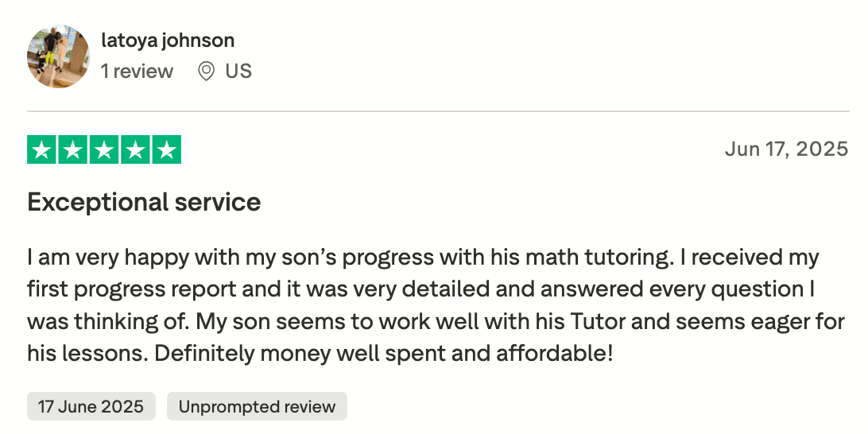This screenshot has width=868, height=434.
Task: Click the "Jun 17, 2025" review date
Action: pos(786,149)
